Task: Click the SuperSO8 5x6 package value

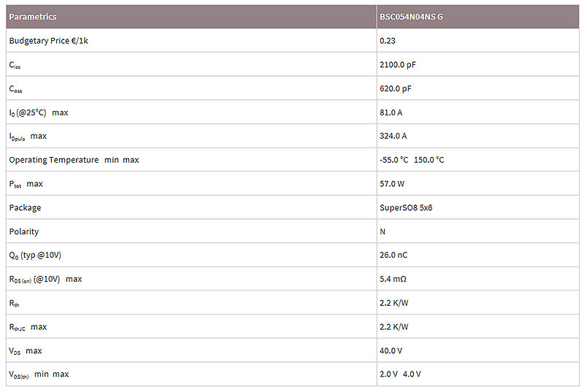Action: [406, 207]
